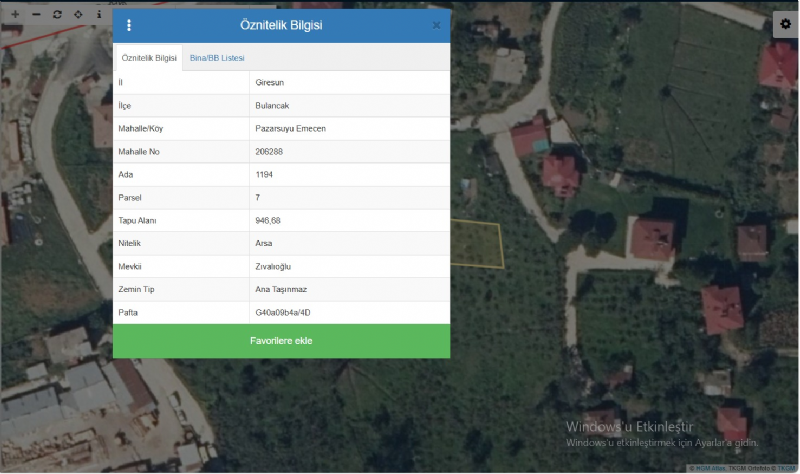Click the locate position crosshair icon

pos(78,15)
